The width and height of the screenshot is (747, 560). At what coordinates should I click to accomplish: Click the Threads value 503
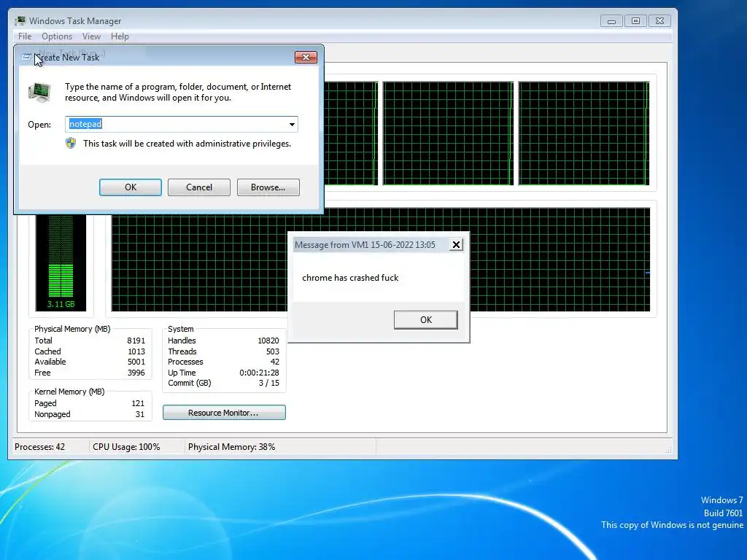point(273,351)
